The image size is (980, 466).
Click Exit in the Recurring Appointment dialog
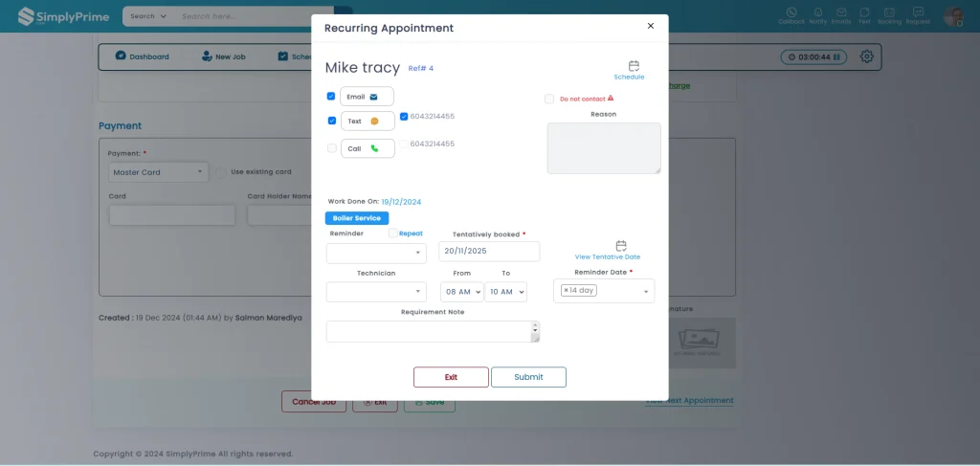coord(451,377)
